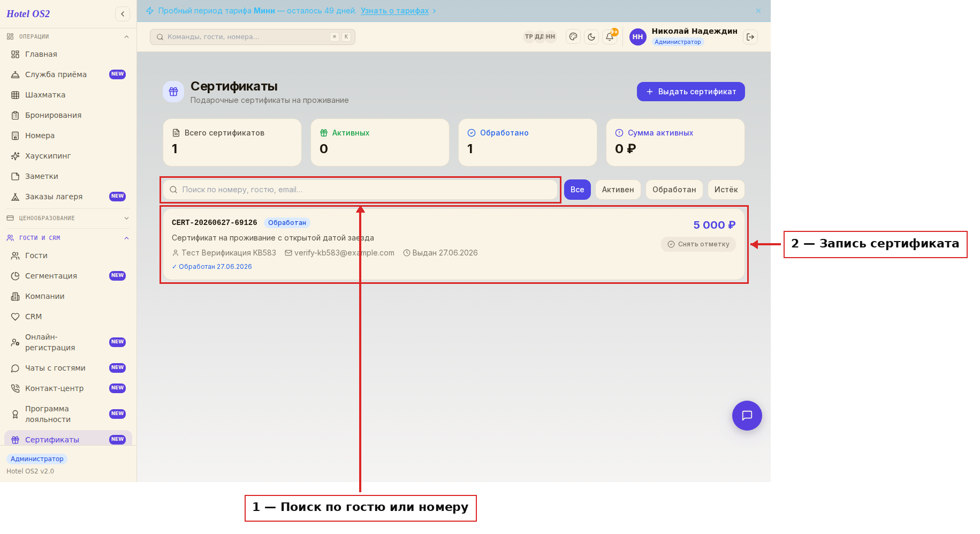Click the Контакт-центр phone icon
980x534 pixels.
16,388
